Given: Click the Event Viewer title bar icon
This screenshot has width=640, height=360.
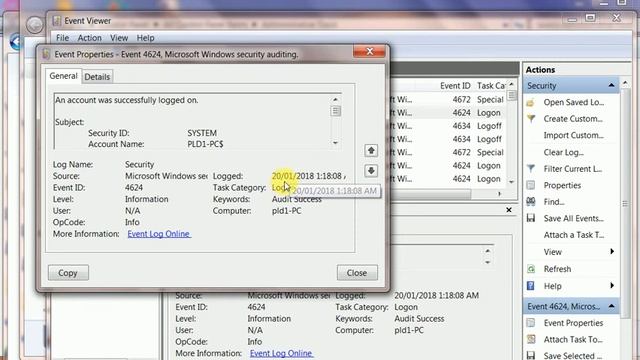Looking at the screenshot, I should pyautogui.click(x=57, y=21).
